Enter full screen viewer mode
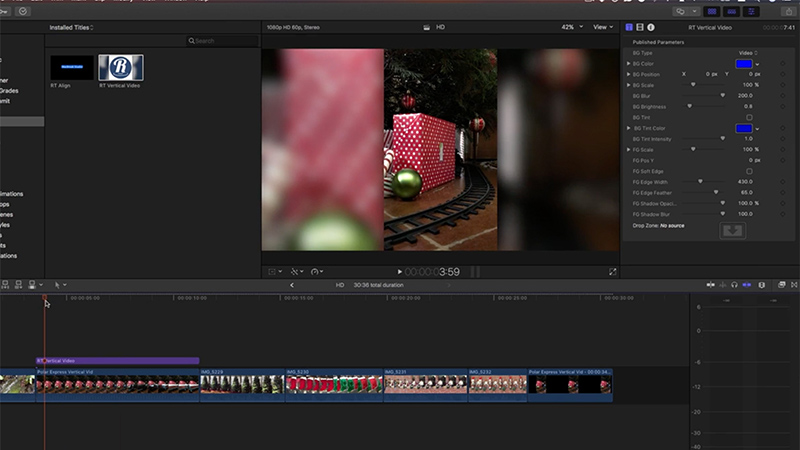The image size is (800, 450). click(613, 271)
